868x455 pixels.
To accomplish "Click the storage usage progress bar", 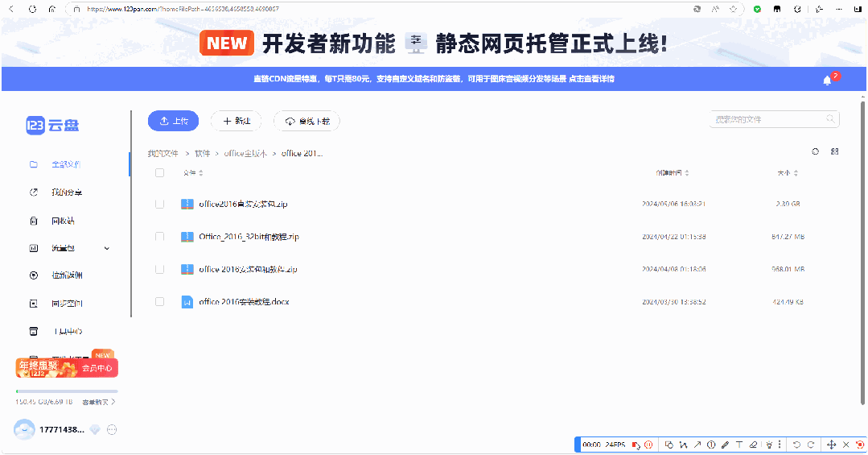I will 67,391.
